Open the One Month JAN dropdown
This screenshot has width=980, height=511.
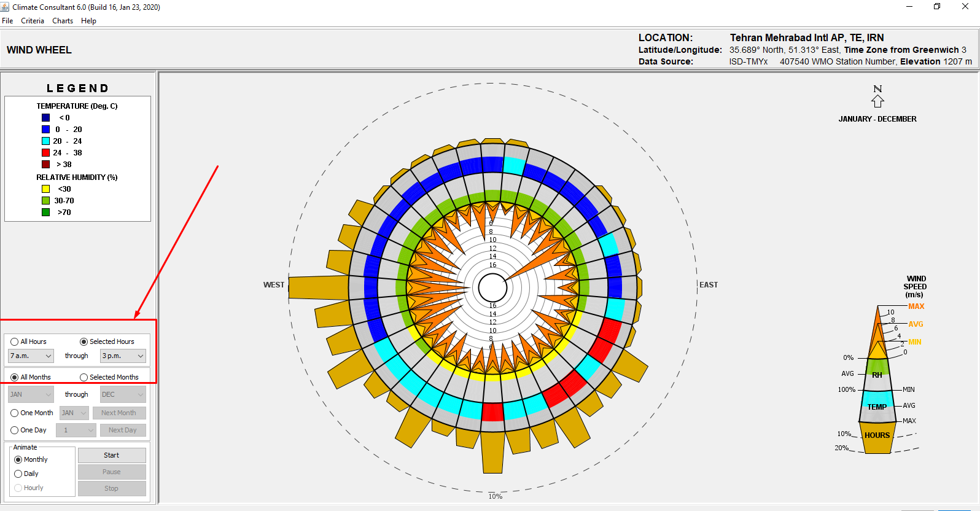point(74,413)
